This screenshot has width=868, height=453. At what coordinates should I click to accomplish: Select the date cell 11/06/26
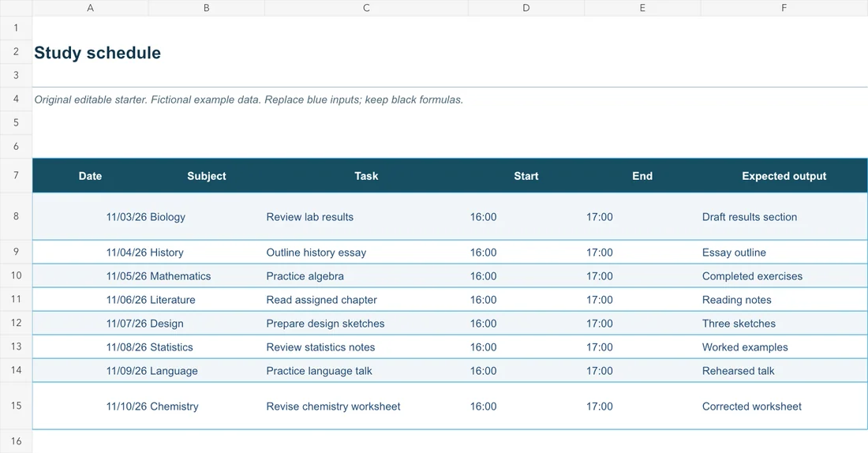pyautogui.click(x=90, y=300)
